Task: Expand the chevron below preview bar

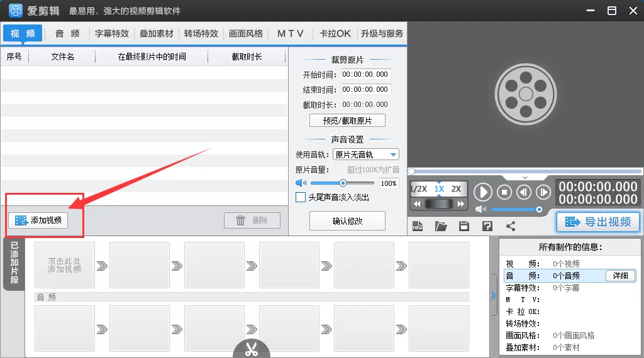Action: click(525, 178)
